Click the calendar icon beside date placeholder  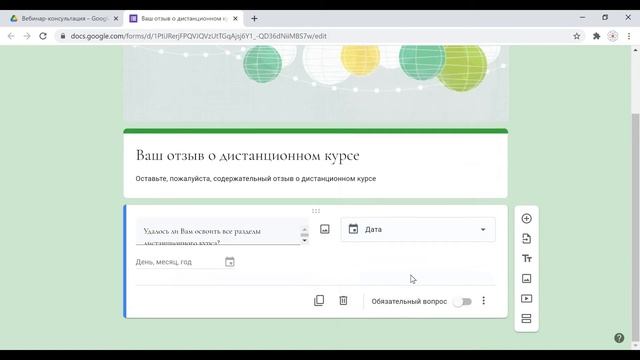click(230, 262)
